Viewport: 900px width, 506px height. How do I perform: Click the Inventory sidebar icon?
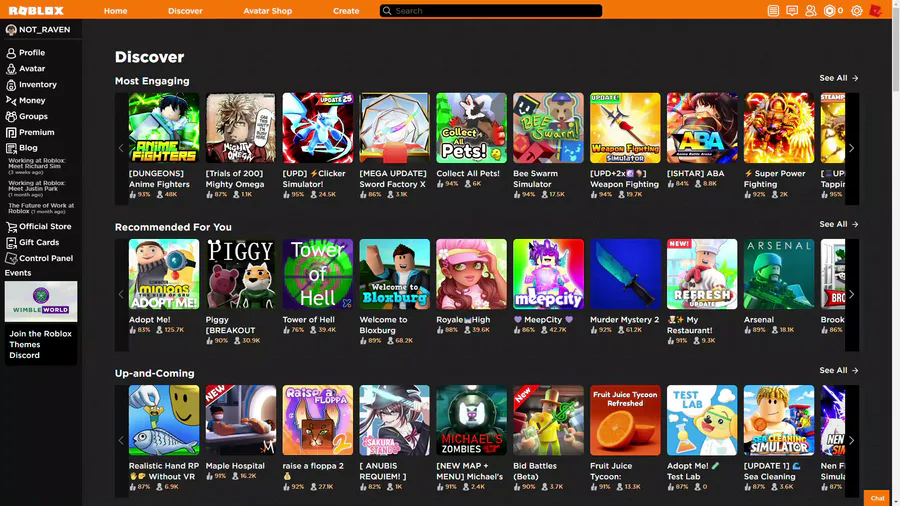[11, 85]
